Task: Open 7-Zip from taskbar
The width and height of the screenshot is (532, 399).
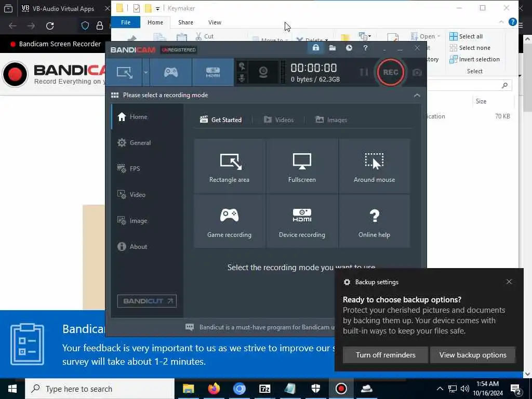Action: click(264, 389)
